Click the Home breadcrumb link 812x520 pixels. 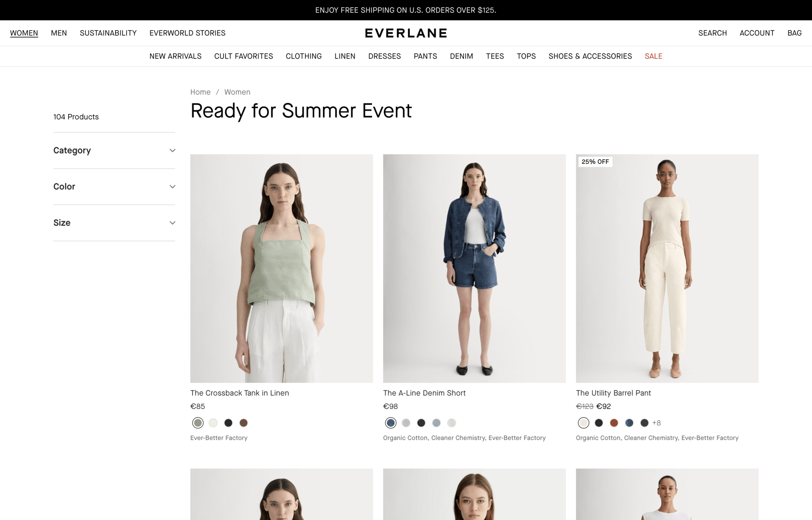point(200,92)
